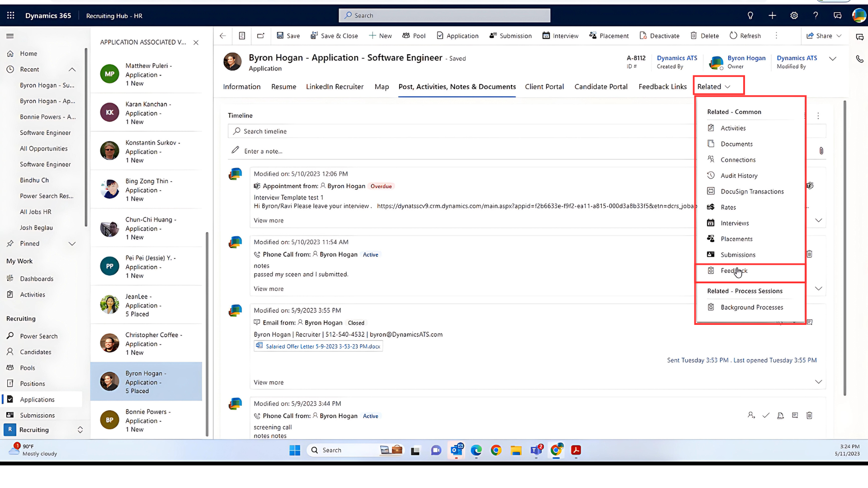Close the Application Associated View panel

[x=196, y=42]
